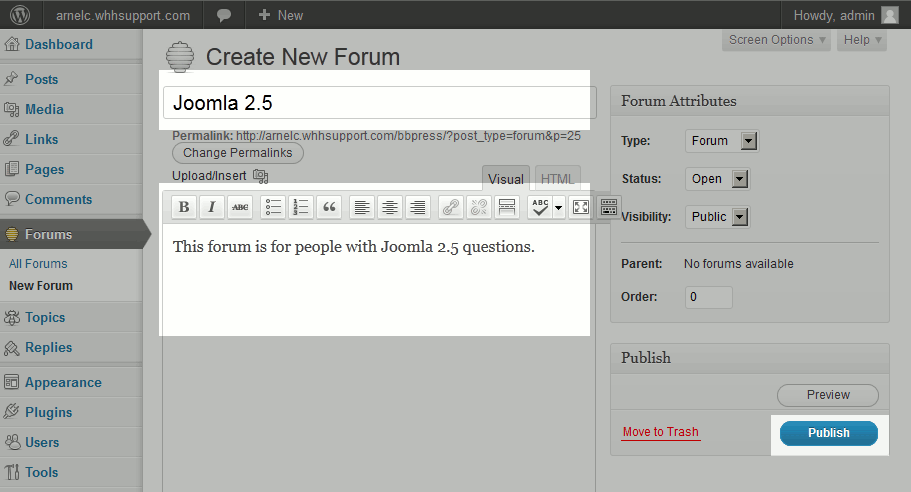
Task: Apply strikethrough formatting from toolbar
Action: click(240, 207)
